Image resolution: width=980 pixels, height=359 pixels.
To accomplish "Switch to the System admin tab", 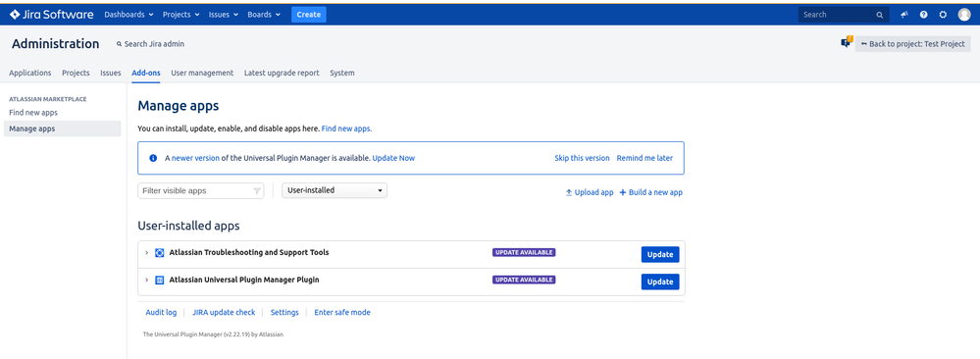I will (342, 74).
